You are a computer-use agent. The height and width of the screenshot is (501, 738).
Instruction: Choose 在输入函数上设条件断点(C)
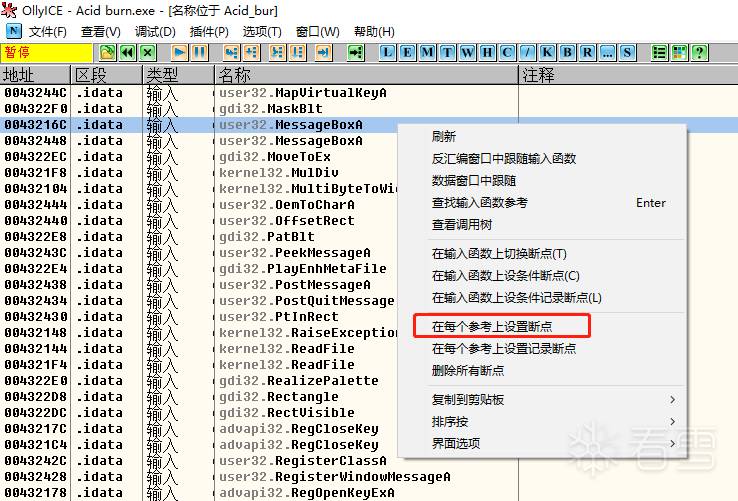542,276
